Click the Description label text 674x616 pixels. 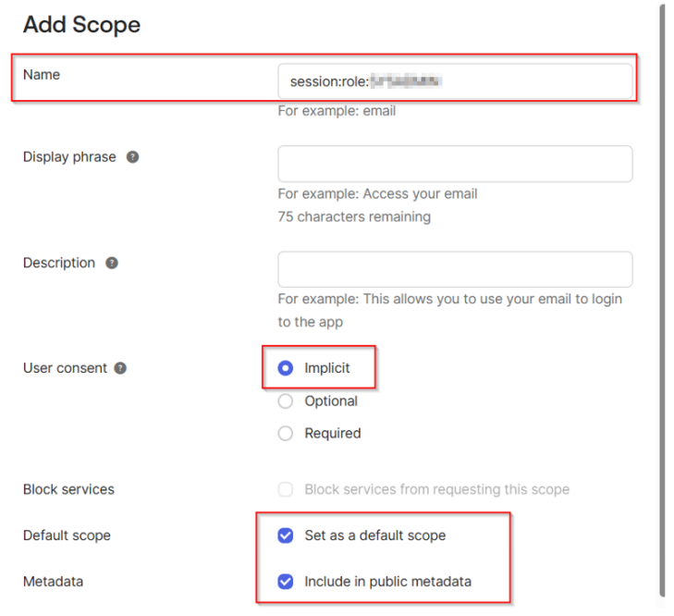(59, 263)
